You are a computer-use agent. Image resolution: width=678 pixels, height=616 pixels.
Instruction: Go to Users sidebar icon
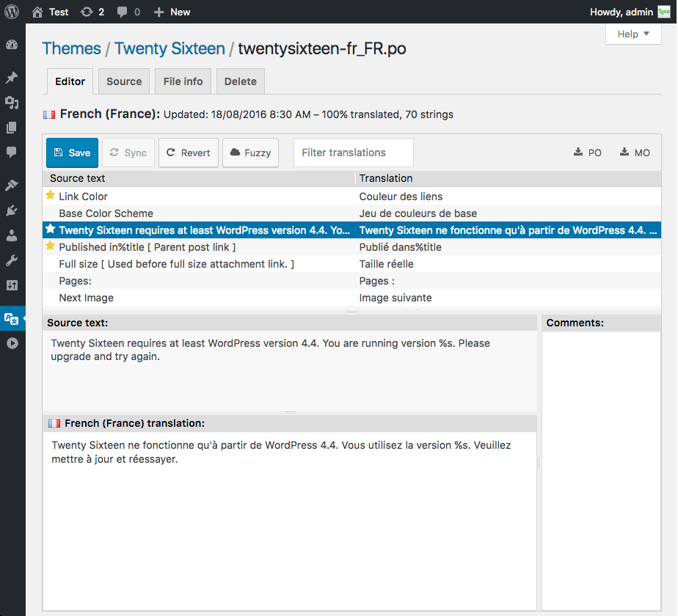tap(12, 235)
